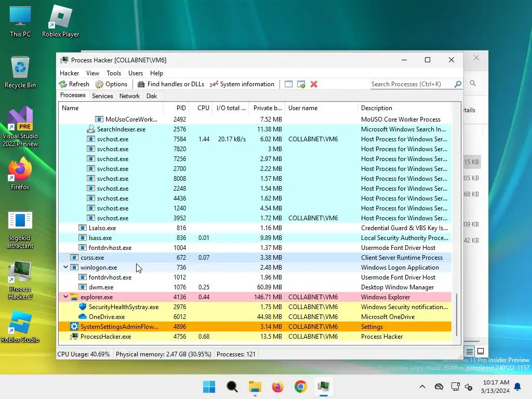The height and width of the screenshot is (399, 532).
Task: Click the CPU Usage status bar entry
Action: (84, 354)
